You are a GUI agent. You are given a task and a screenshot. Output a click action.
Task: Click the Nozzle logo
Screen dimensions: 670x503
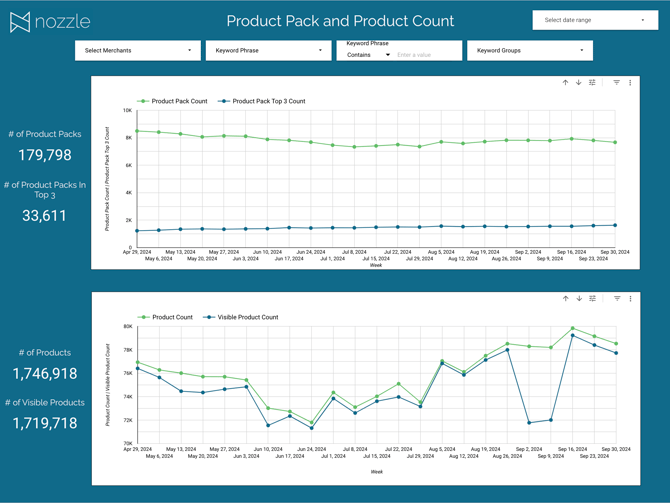49,22
